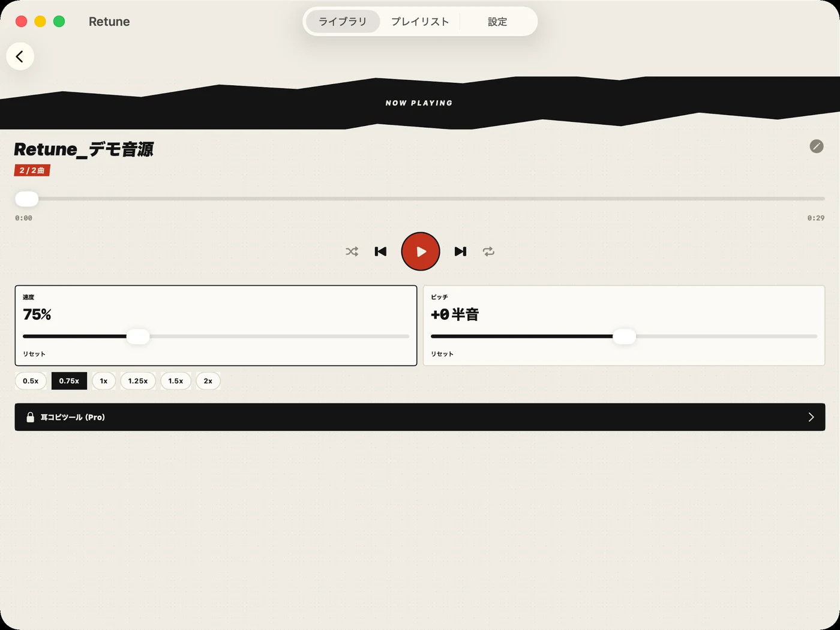This screenshot has height=630, width=840.
Task: Edit track title with pencil icon
Action: [x=817, y=146]
